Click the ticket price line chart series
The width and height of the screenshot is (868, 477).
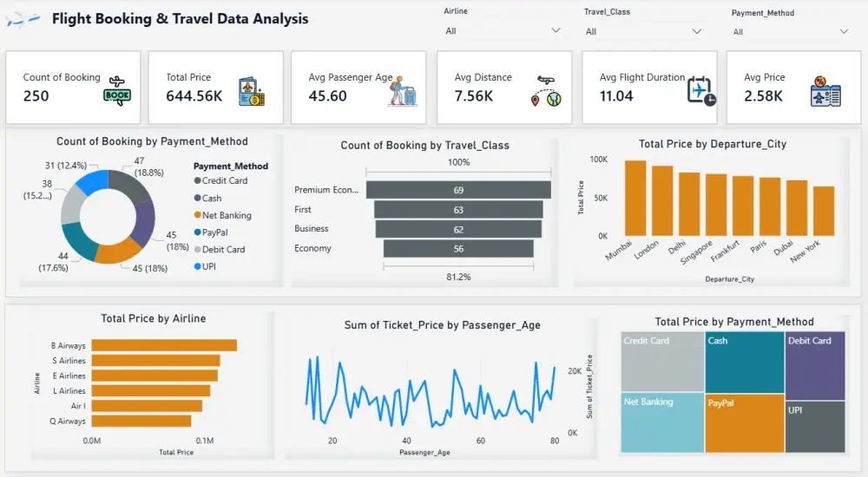point(430,392)
